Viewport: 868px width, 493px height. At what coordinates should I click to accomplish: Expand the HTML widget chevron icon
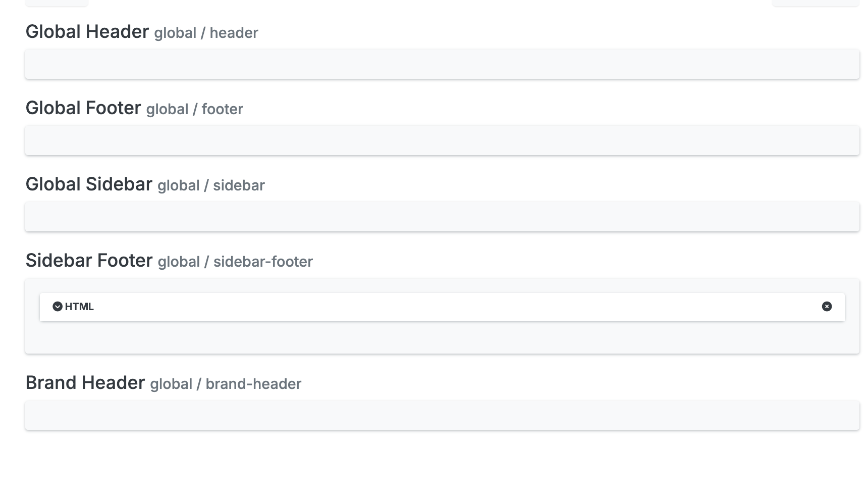tap(58, 307)
